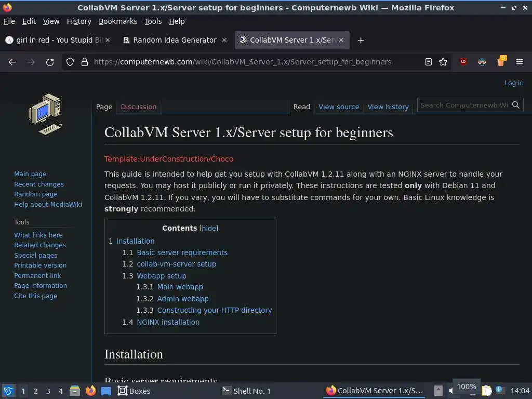Image resolution: width=532 pixels, height=399 pixels.
Task: Open the Boxes window from taskbar
Action: [134, 391]
